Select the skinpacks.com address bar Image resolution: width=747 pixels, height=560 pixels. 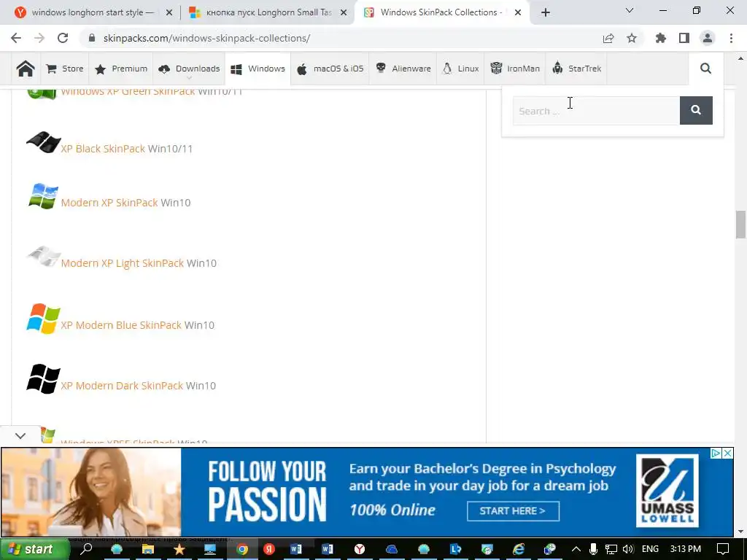coord(206,38)
